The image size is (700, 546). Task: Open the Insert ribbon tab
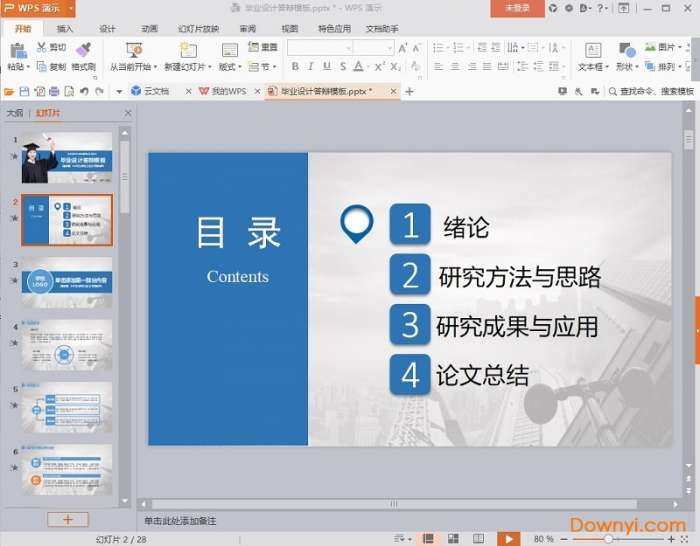tap(65, 29)
